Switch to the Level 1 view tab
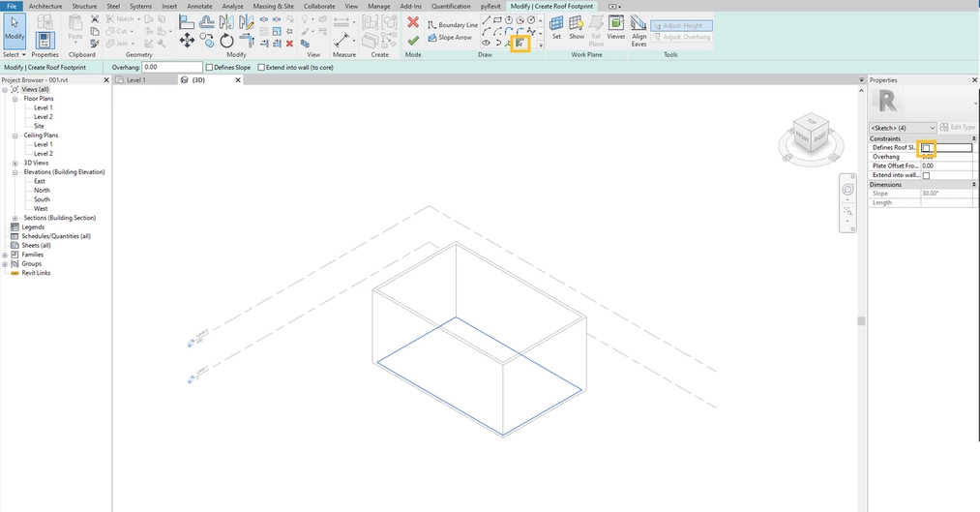Image resolution: width=980 pixels, height=512 pixels. click(135, 80)
